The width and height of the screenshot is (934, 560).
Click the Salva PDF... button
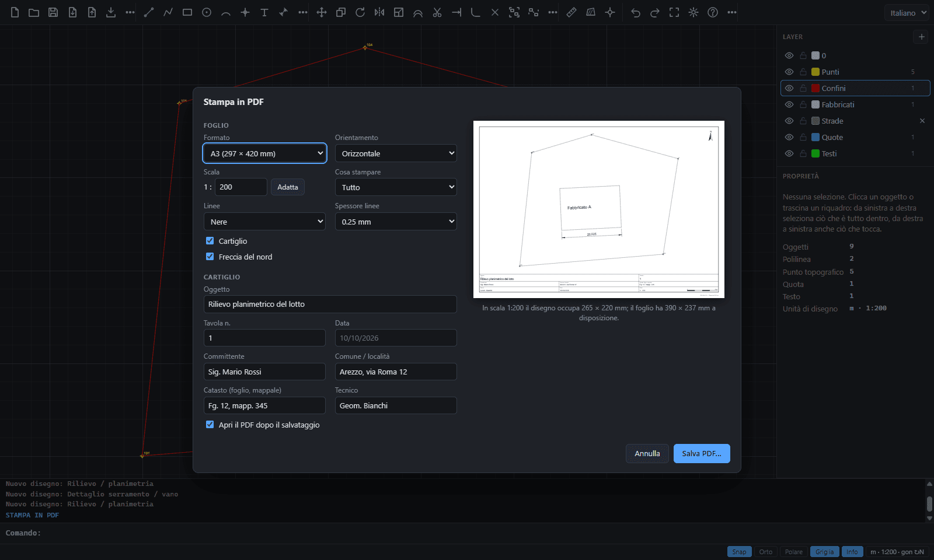coord(702,453)
